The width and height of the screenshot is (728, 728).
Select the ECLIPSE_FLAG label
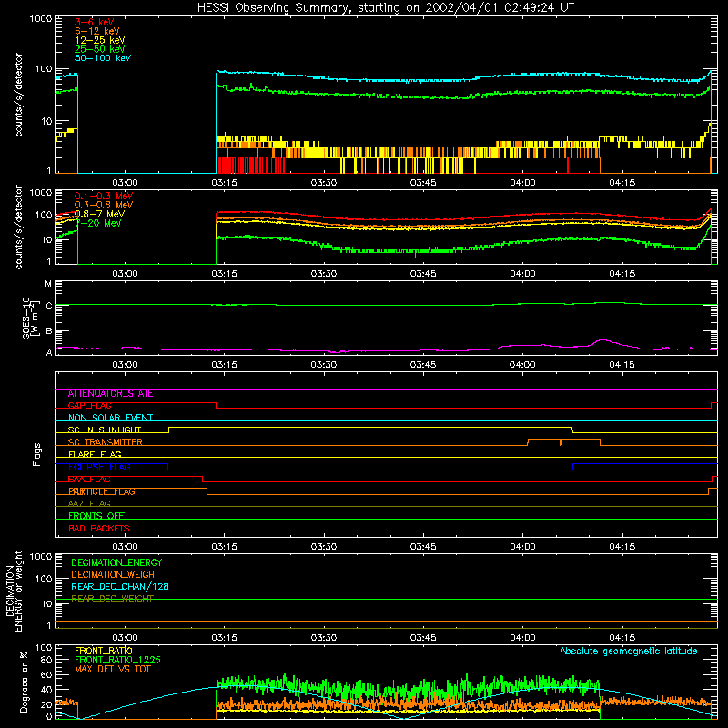click(99, 467)
